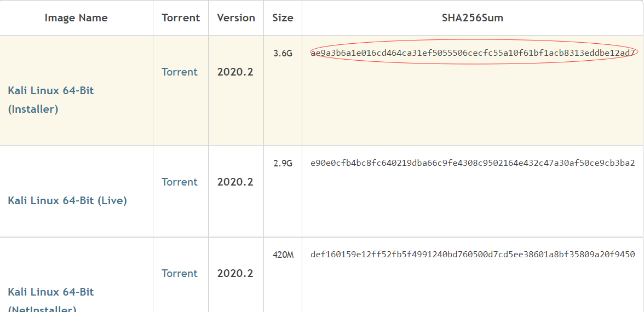644x312 pixels.
Task: Click the SHA256Sum column header
Action: coord(473,18)
